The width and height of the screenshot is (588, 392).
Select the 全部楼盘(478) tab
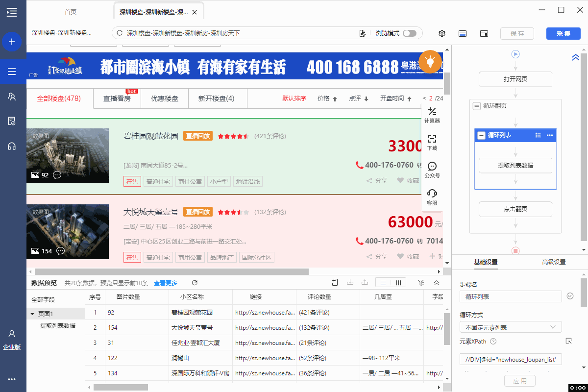click(x=59, y=98)
